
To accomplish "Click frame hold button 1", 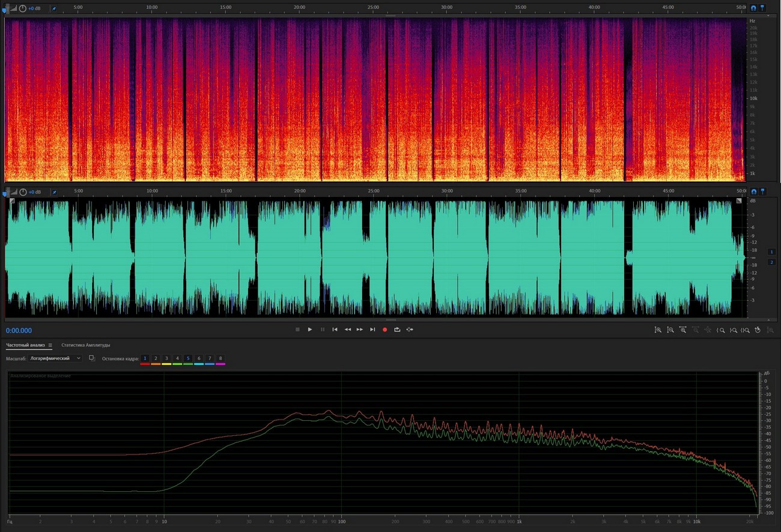I will 145,358.
